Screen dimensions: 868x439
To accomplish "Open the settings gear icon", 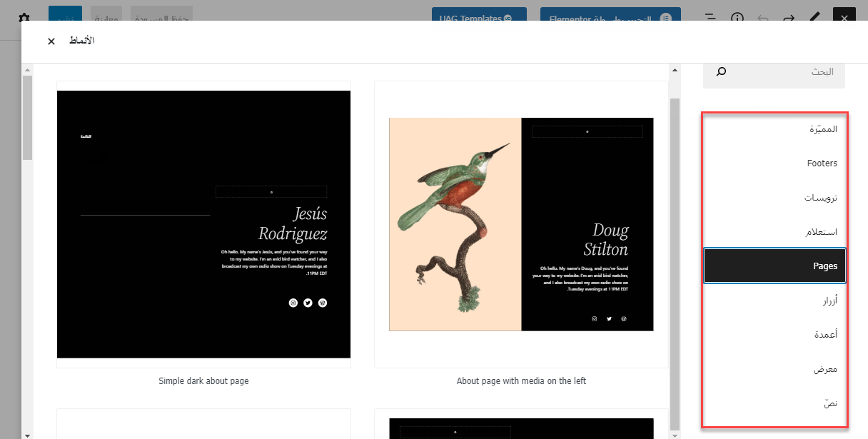I will pyautogui.click(x=24, y=18).
